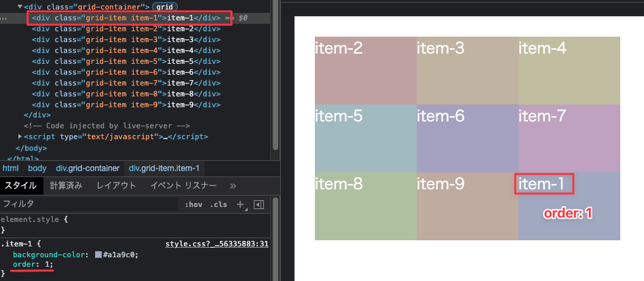The height and width of the screenshot is (281, 644).
Task: Click the grid badge on grid-container
Action: [165, 7]
